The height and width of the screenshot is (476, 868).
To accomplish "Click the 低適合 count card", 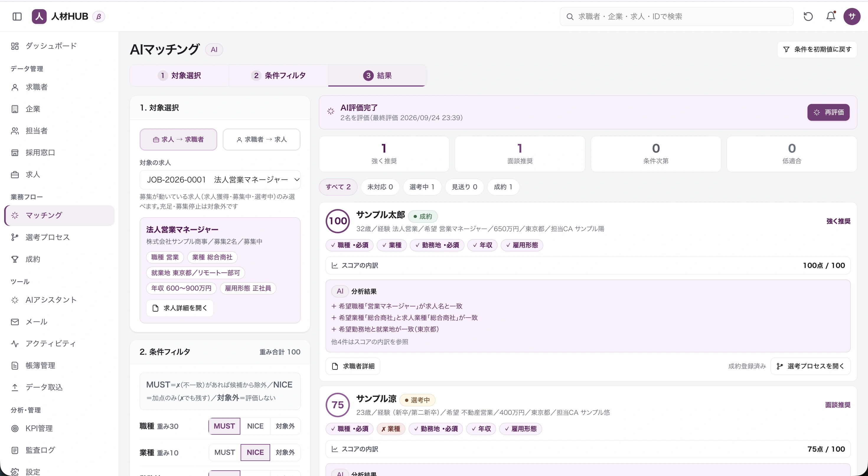I will click(792, 154).
